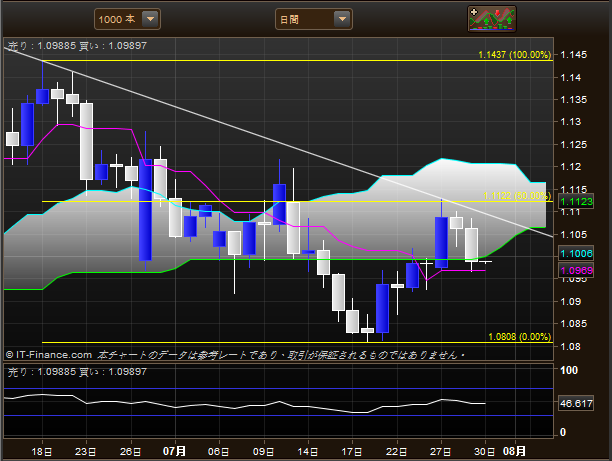The width and height of the screenshot is (612, 461).
Task: Click the 1.125 price axis label
Action: click(573, 145)
